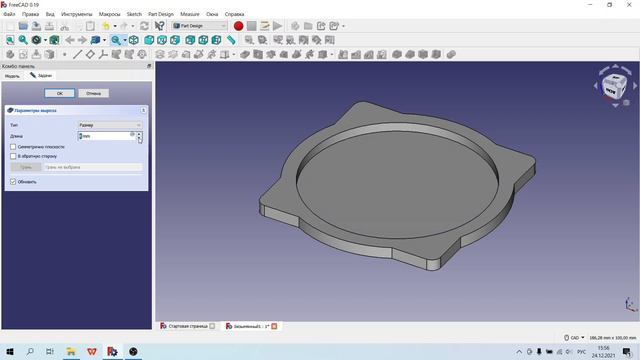The width and height of the screenshot is (640, 360).
Task: Click the fit all view icon
Action: pyautogui.click(x=10, y=40)
